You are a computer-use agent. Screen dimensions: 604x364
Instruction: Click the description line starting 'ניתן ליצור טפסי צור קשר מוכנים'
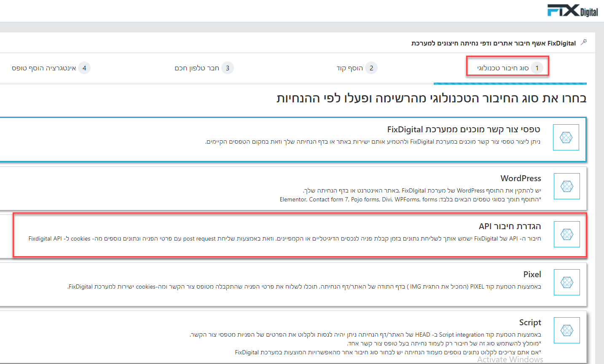pyautogui.click(x=373, y=142)
